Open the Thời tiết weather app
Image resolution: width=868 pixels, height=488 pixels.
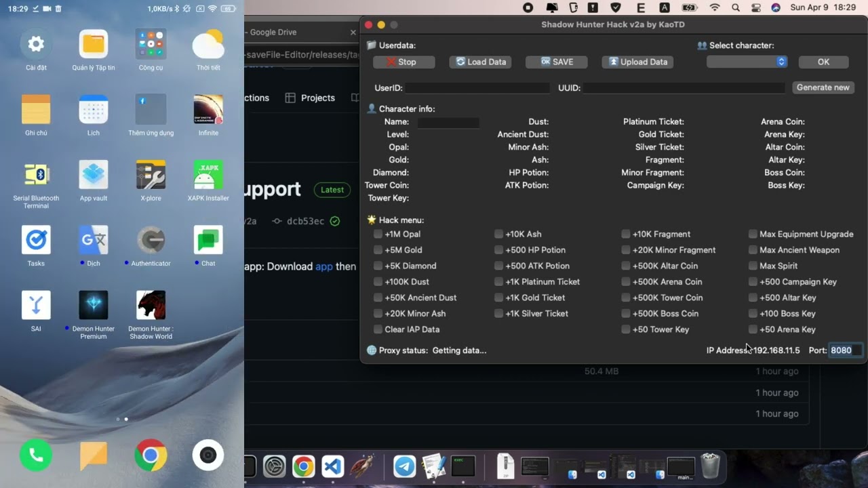pyautogui.click(x=208, y=44)
